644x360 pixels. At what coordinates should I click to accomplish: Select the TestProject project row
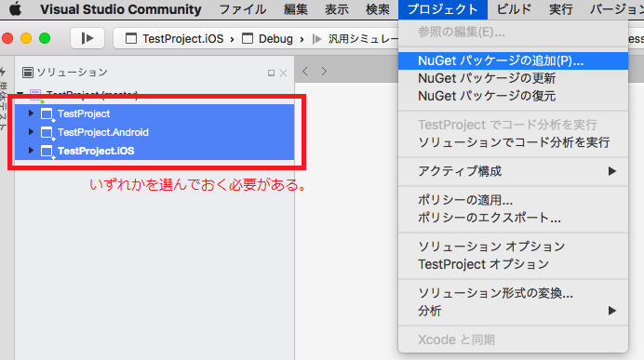pyautogui.click(x=154, y=113)
